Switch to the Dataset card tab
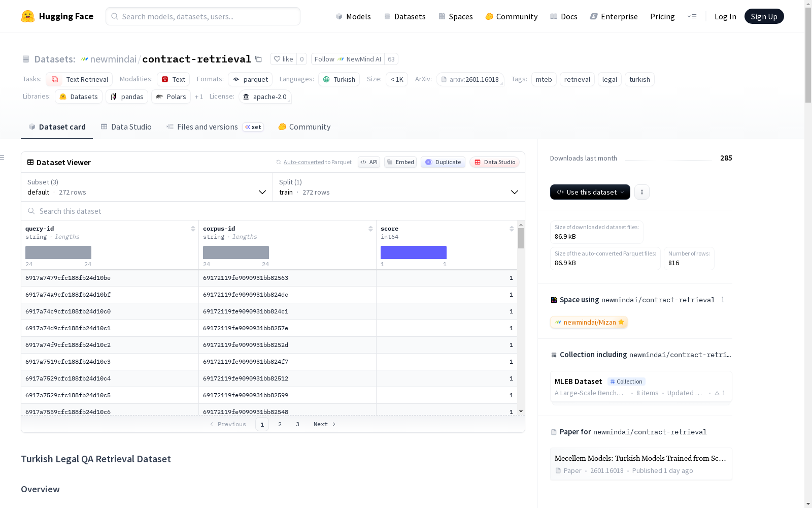The height and width of the screenshot is (508, 812). pyautogui.click(x=57, y=127)
